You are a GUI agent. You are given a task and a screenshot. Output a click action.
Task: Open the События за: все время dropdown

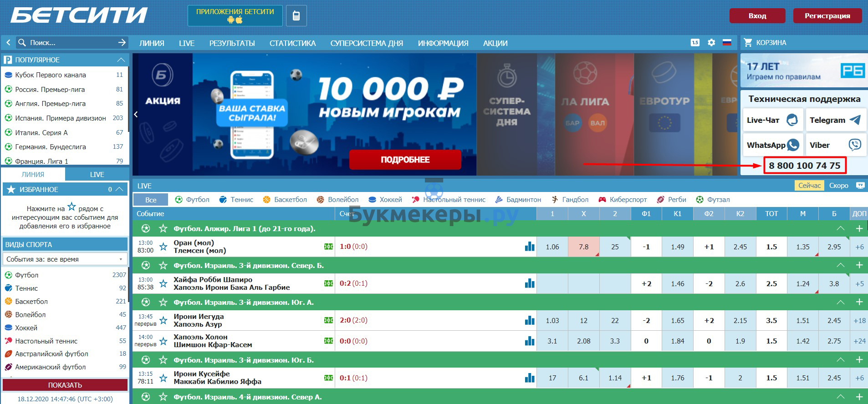pyautogui.click(x=65, y=259)
